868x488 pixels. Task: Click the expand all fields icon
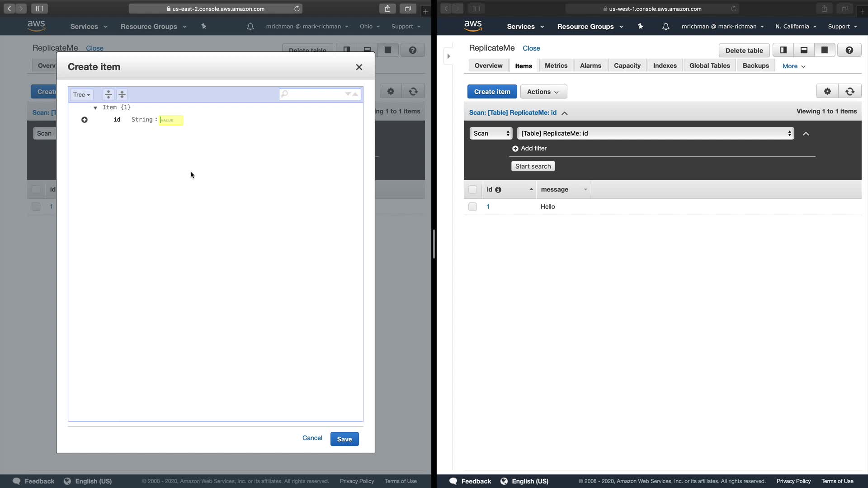coord(108,94)
